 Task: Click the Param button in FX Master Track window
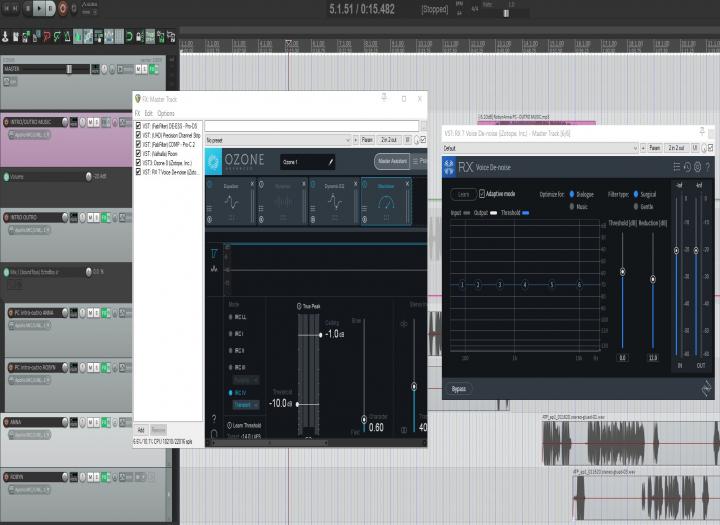pos(367,140)
